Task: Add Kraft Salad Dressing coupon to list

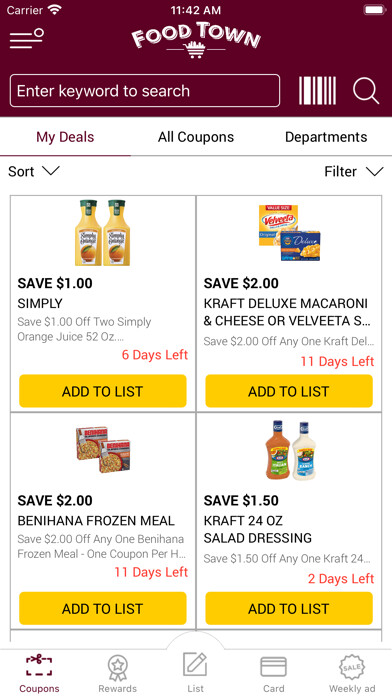Action: (289, 609)
